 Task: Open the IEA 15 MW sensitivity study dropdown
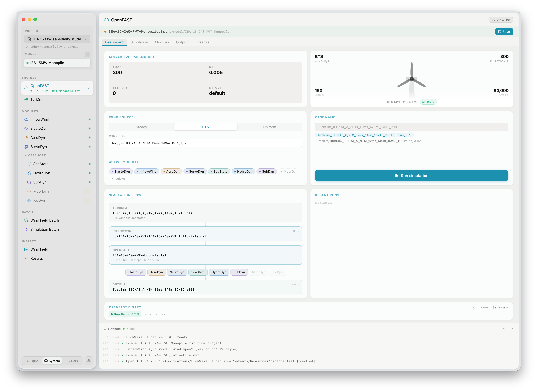57,39
